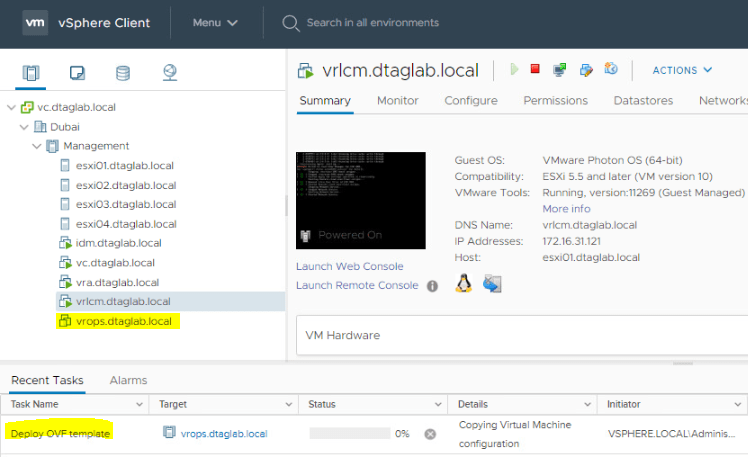
Task: Open the Actions dropdown
Action: pyautogui.click(x=682, y=70)
